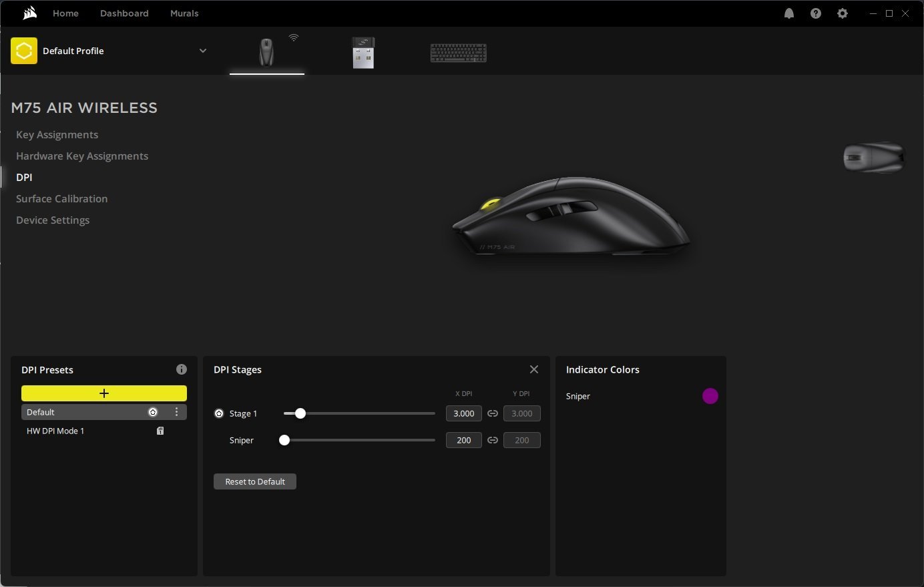Select the DPI section

coord(24,178)
